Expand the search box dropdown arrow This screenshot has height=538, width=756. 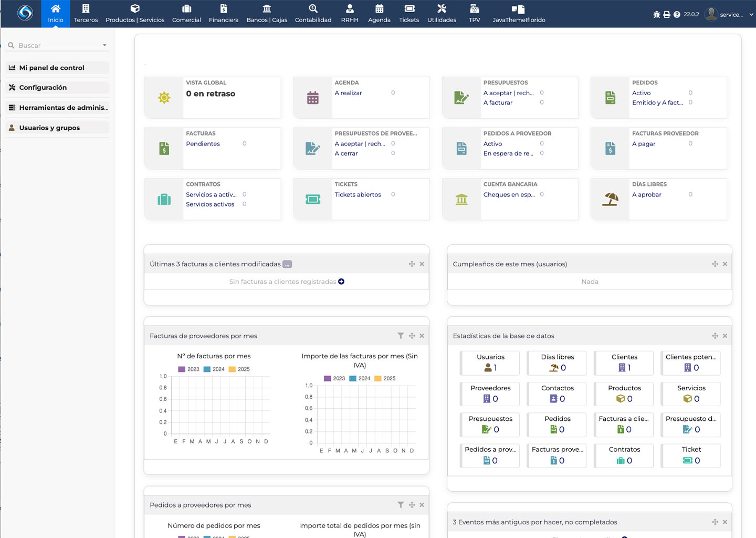pos(104,45)
